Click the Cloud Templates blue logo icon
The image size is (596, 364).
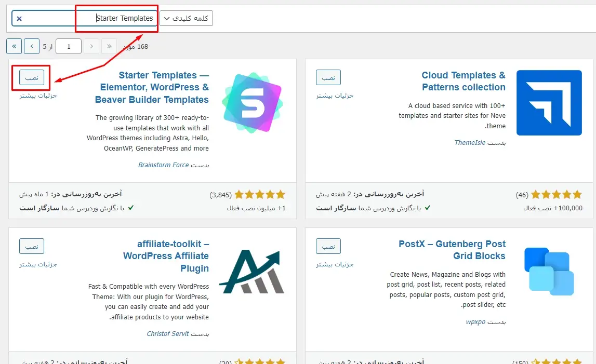(x=549, y=103)
